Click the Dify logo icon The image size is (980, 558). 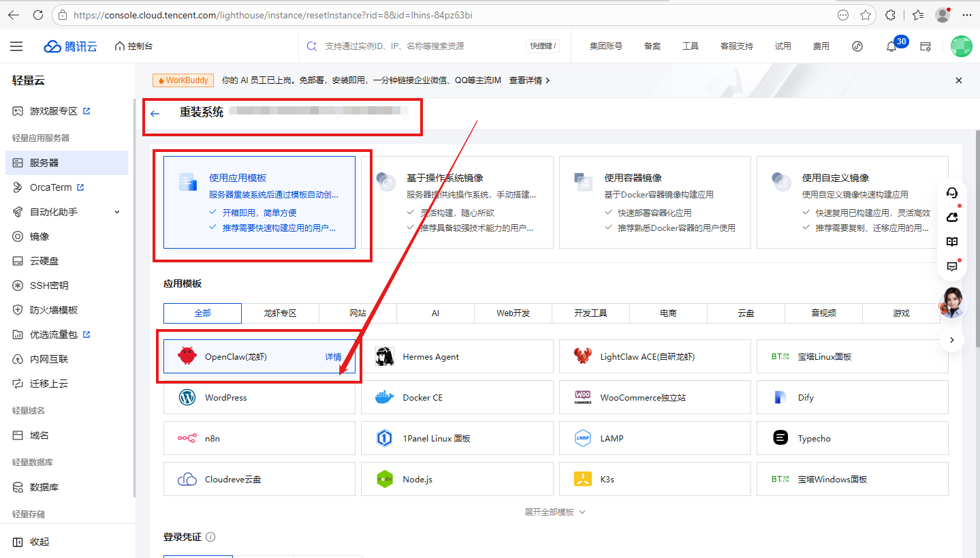point(780,397)
